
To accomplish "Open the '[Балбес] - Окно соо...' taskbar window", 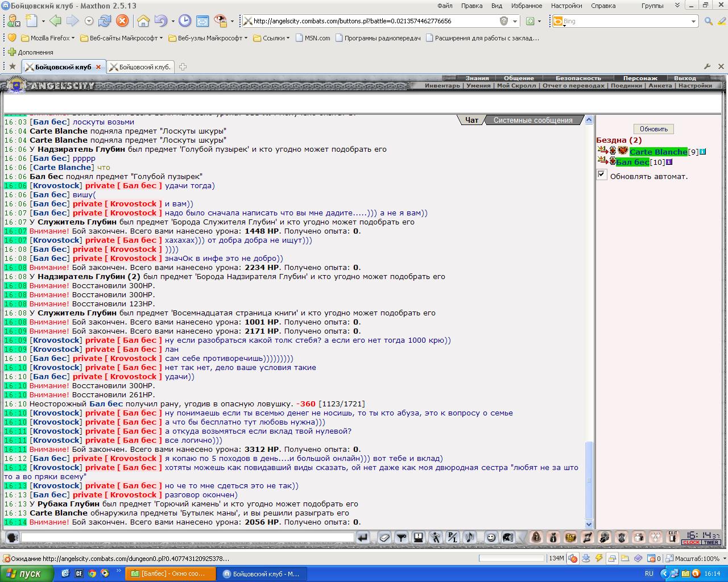I will click(171, 573).
